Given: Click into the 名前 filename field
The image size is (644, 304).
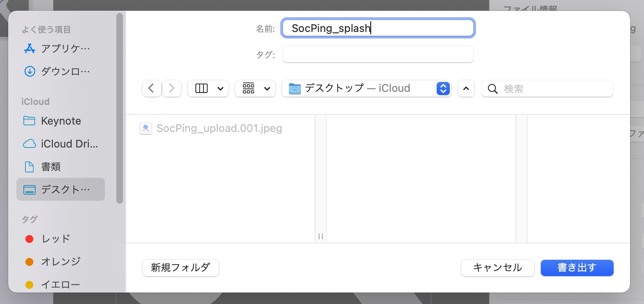Looking at the screenshot, I should tap(378, 28).
